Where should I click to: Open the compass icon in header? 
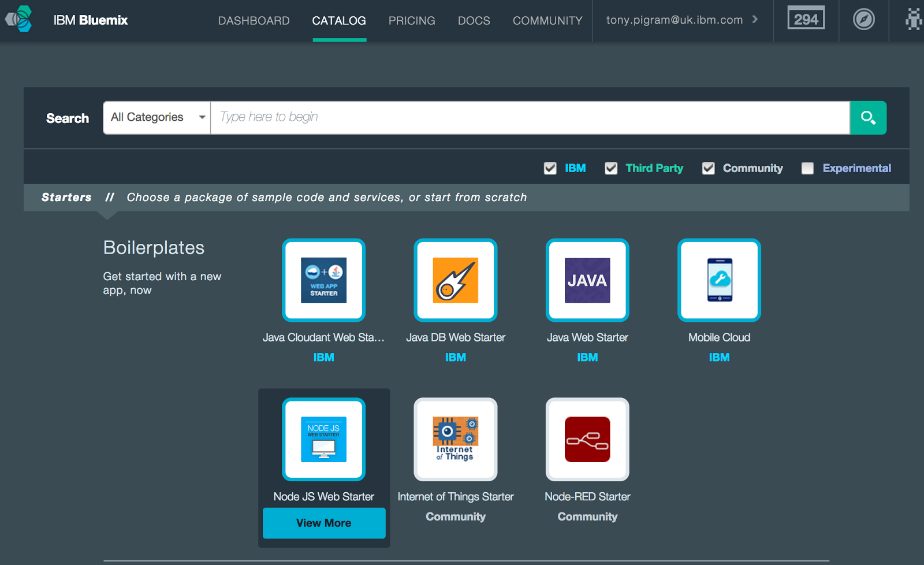[864, 20]
